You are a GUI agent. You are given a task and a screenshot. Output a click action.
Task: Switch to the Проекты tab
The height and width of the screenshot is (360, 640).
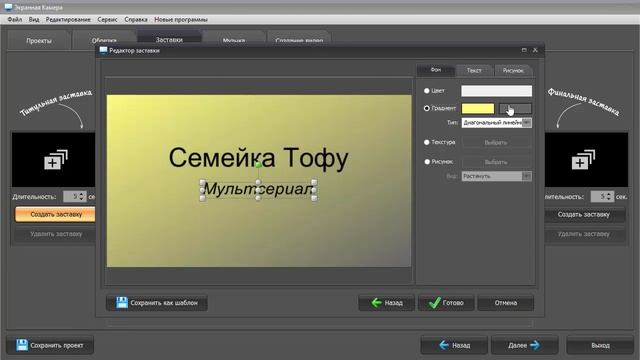[39, 40]
